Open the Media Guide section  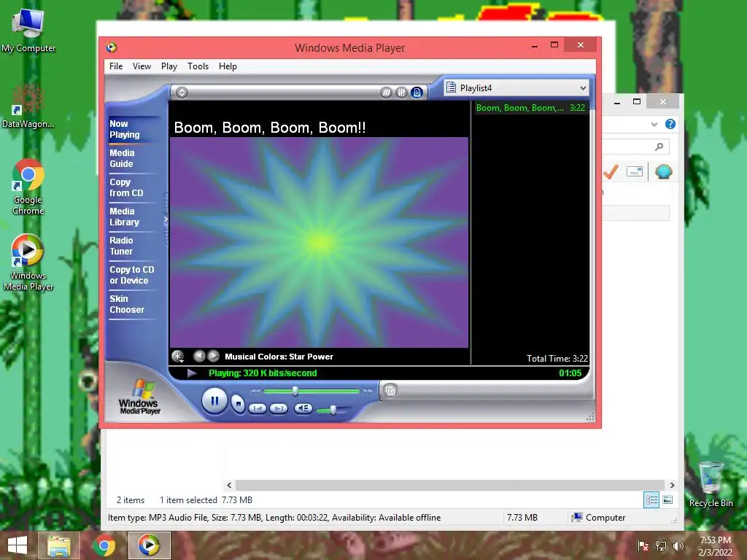pyautogui.click(x=122, y=158)
